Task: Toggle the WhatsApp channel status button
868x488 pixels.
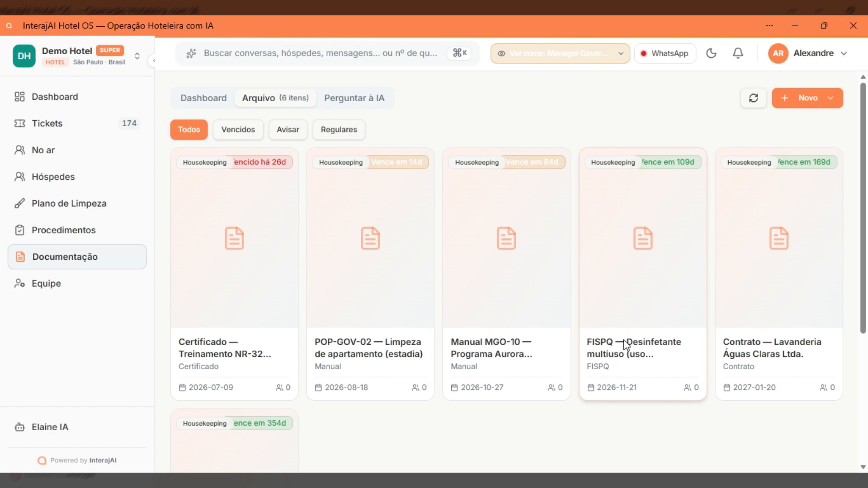Action: pyautogui.click(x=665, y=53)
